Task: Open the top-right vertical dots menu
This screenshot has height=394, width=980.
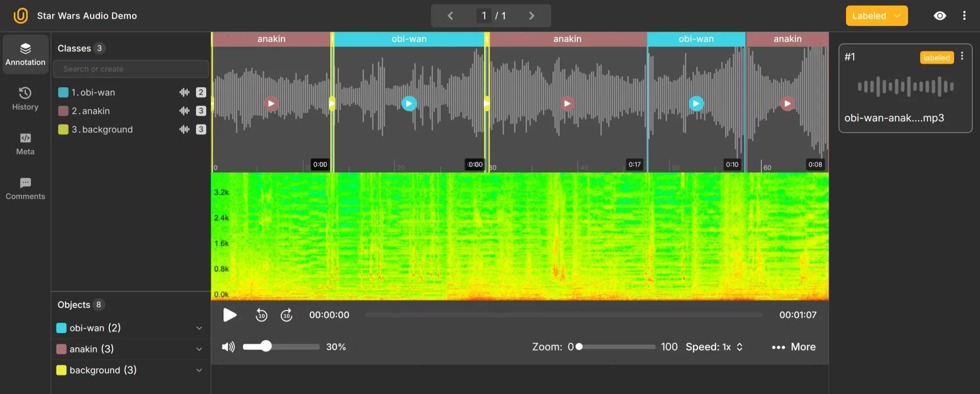Action: click(964, 16)
